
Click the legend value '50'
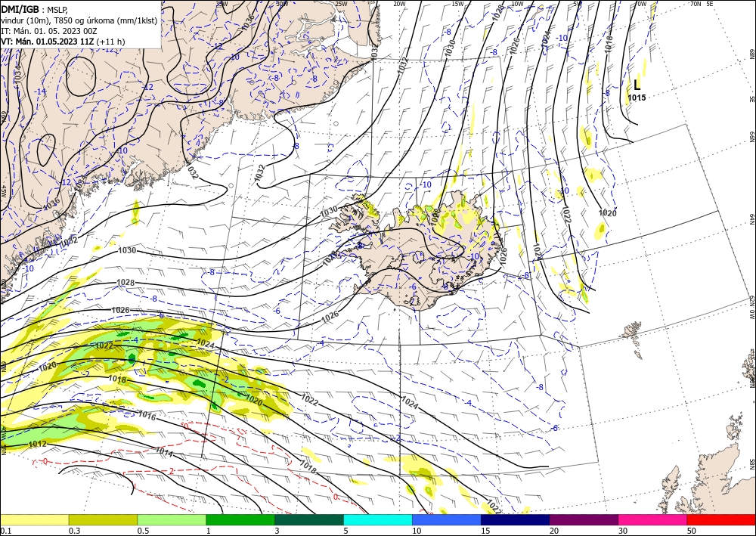[x=692, y=531]
